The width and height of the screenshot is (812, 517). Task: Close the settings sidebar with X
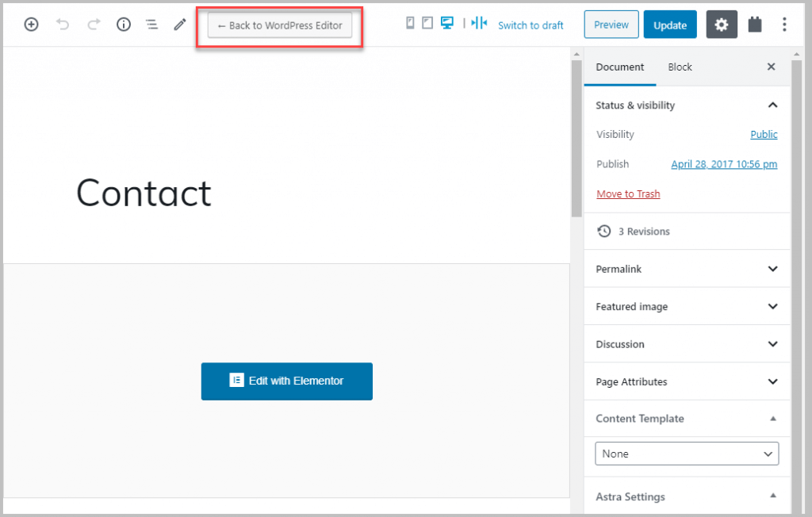pos(771,67)
